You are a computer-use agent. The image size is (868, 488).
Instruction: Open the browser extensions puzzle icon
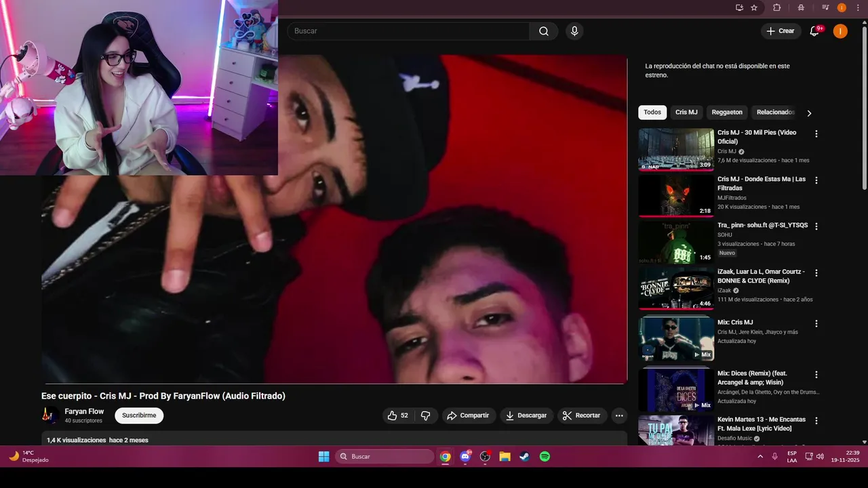(x=777, y=7)
